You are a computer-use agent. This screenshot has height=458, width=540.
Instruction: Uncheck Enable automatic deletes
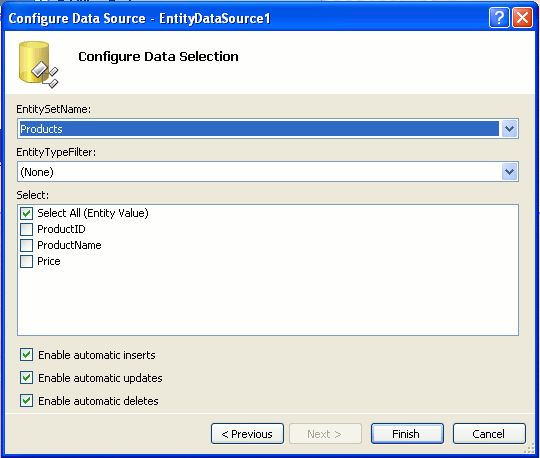pyautogui.click(x=27, y=401)
